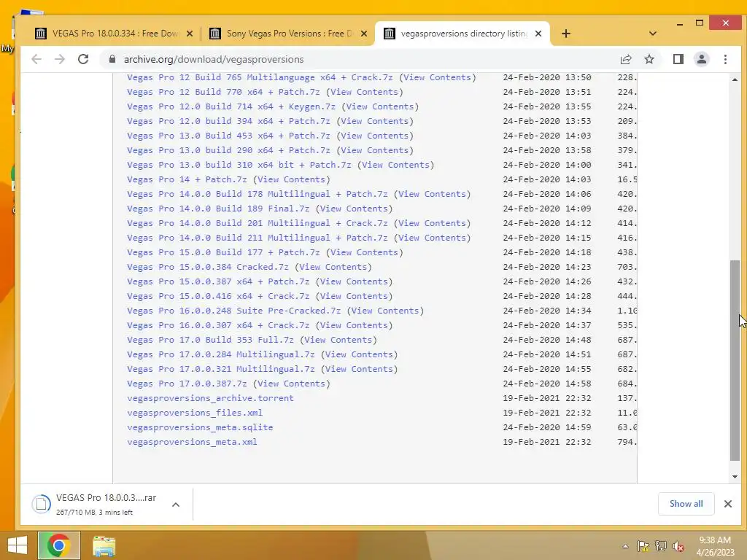Viewport: 747px width, 560px height.
Task: Open Chrome side panel
Action: pyautogui.click(x=678, y=59)
